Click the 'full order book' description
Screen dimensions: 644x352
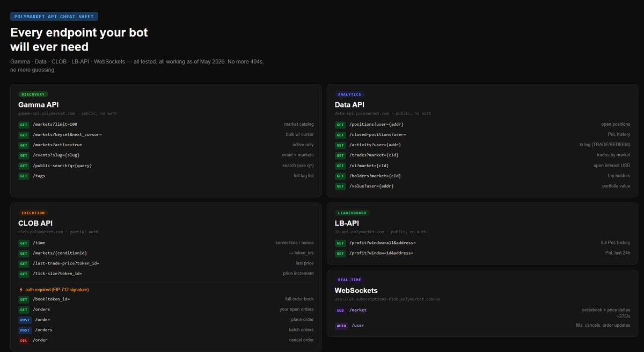click(x=299, y=299)
